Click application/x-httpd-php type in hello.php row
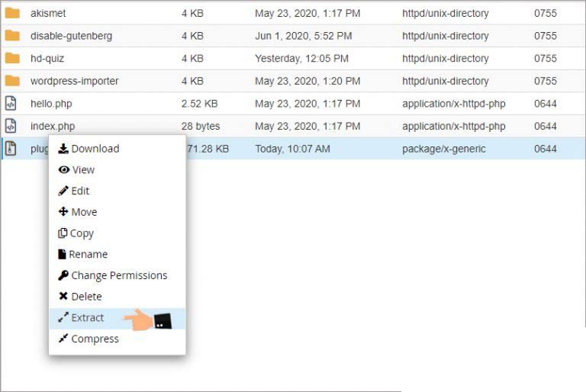586x392 pixels. (454, 104)
